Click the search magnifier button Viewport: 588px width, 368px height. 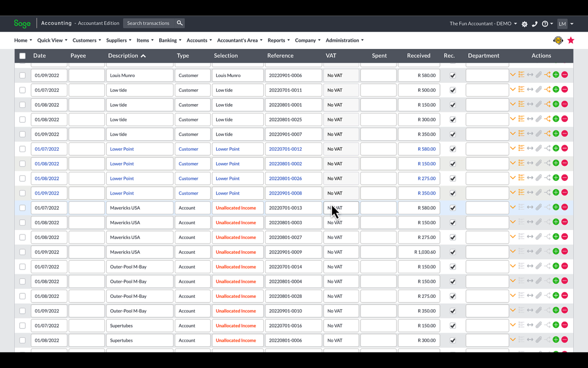point(180,23)
